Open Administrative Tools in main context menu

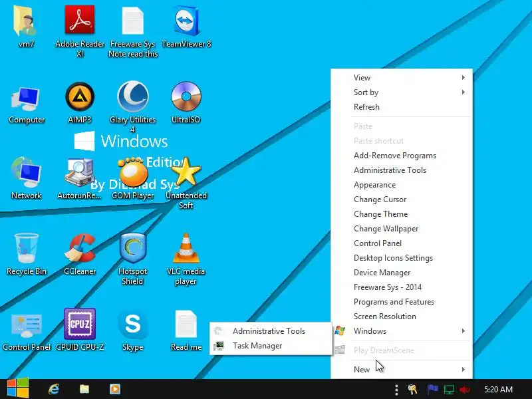pyautogui.click(x=402, y=170)
